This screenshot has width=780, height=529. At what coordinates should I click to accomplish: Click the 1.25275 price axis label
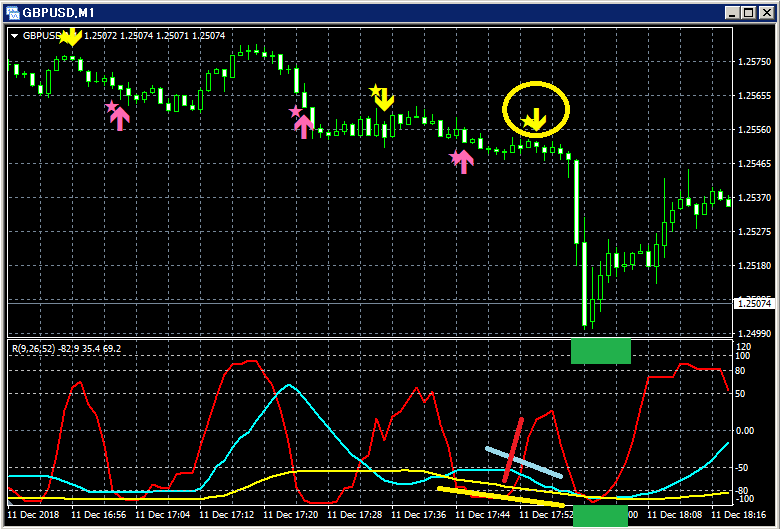(755, 231)
